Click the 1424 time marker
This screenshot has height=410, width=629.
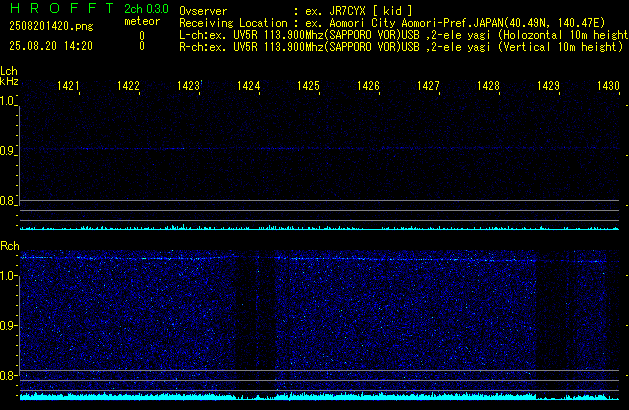248,86
